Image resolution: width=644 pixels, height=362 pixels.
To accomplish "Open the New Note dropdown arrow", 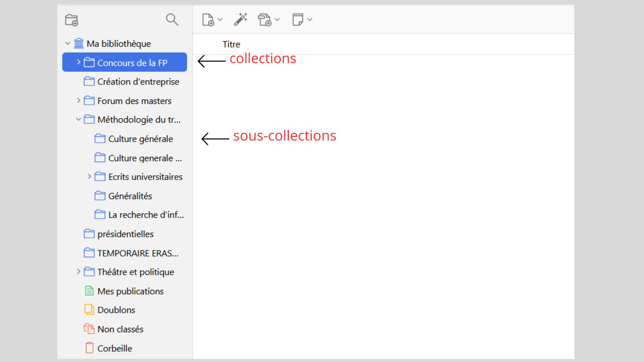I will [310, 19].
